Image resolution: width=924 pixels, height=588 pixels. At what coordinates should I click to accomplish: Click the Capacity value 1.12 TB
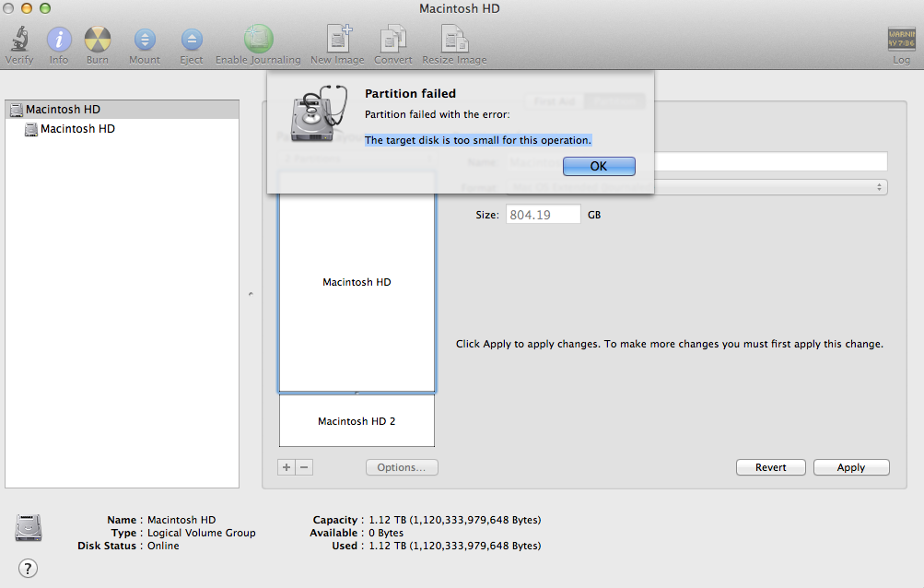tap(454, 520)
